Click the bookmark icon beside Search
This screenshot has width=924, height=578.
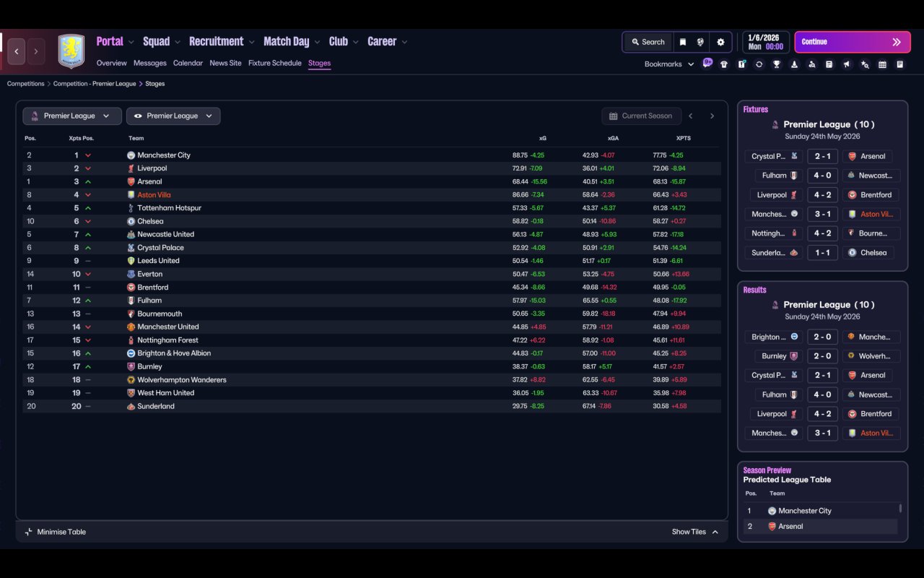682,42
